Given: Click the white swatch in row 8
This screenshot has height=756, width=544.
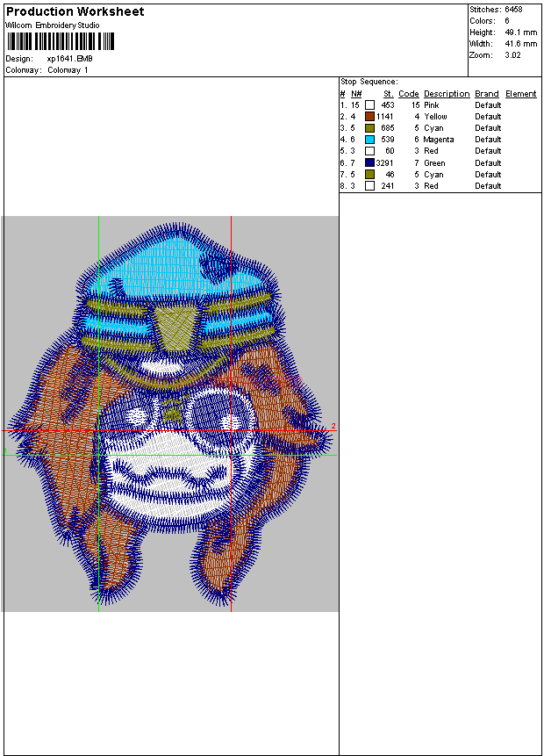Looking at the screenshot, I should [x=369, y=185].
